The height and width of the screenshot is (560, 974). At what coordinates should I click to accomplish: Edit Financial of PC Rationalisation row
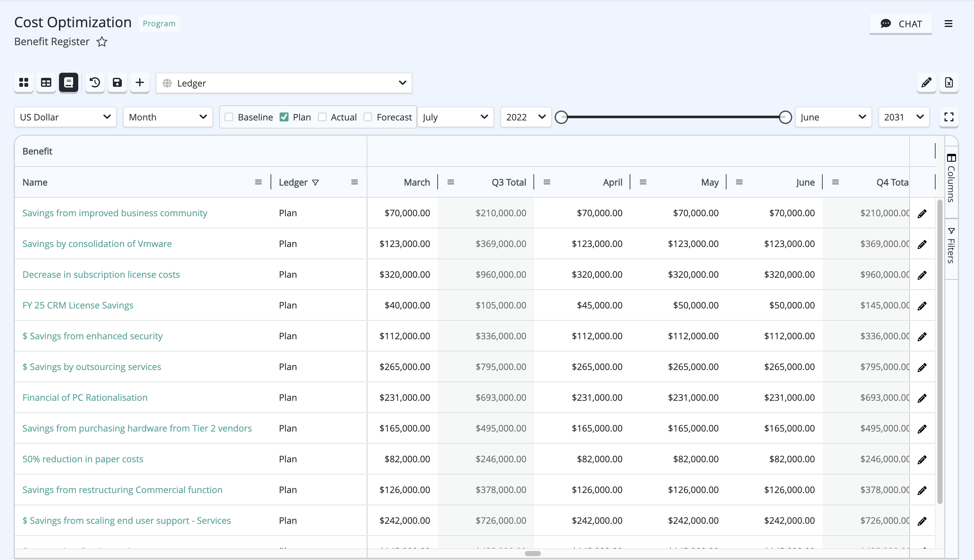(922, 398)
